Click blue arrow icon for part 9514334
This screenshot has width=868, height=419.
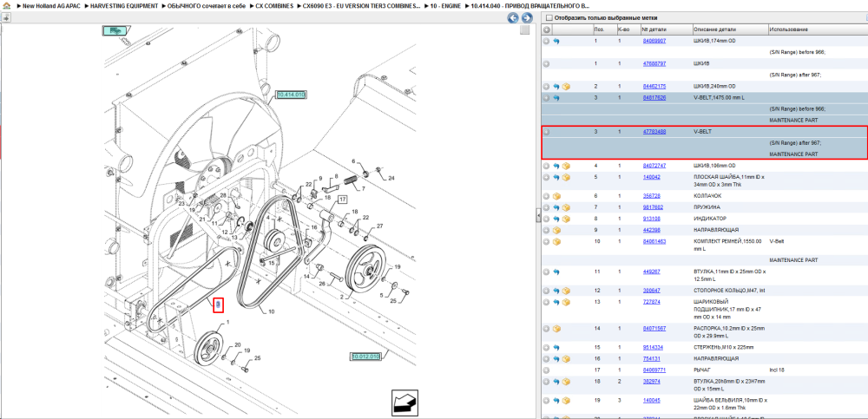pos(556,348)
